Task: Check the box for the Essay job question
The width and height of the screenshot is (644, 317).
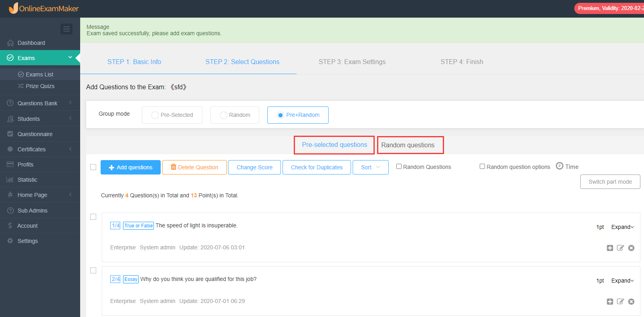Action: 93,271
